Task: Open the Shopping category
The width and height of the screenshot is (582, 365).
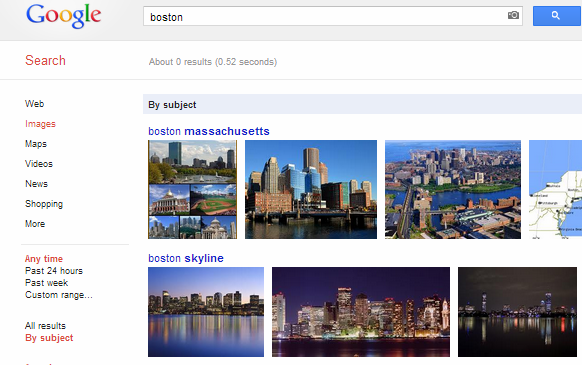Action: pyautogui.click(x=44, y=204)
